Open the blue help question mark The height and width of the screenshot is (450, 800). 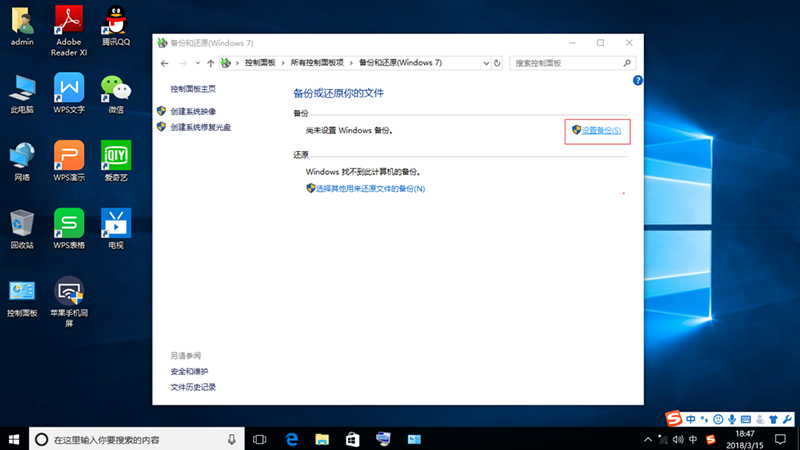click(637, 81)
